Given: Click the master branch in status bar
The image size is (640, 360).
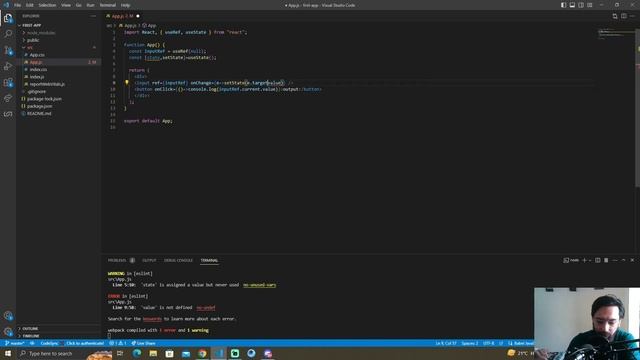Looking at the screenshot, I should click(x=14, y=343).
